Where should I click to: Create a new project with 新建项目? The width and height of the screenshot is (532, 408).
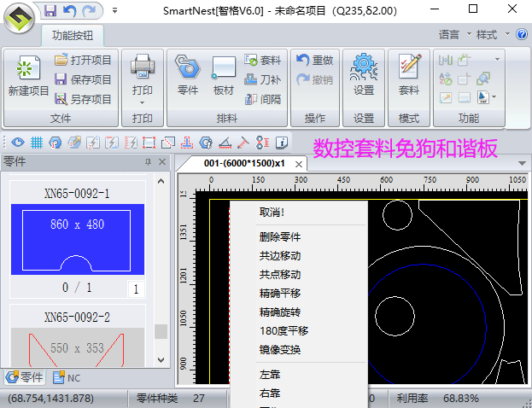click(28, 76)
